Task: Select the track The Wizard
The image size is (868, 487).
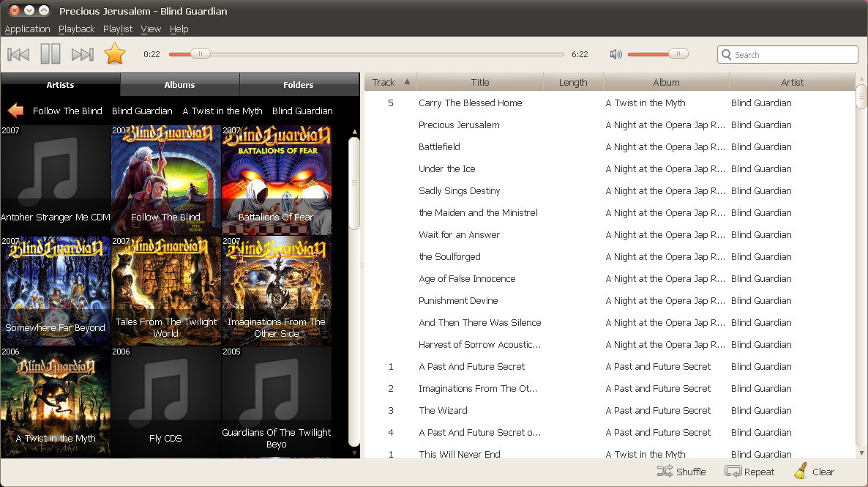Action: pyautogui.click(x=610, y=411)
